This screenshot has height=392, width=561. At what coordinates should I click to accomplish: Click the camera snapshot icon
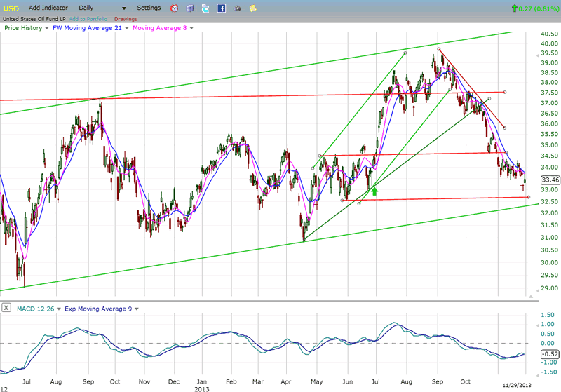tap(237, 8)
